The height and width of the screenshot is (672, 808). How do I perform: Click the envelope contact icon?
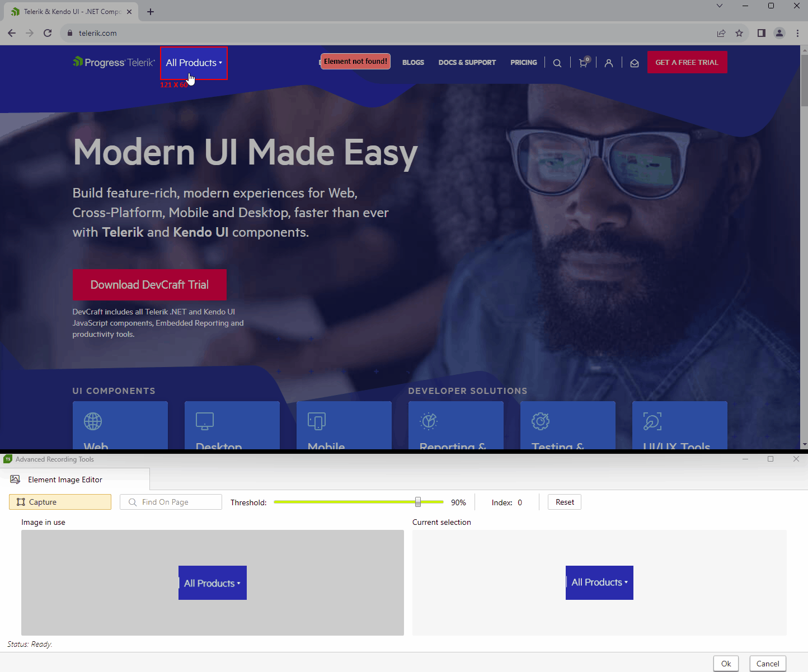click(635, 63)
